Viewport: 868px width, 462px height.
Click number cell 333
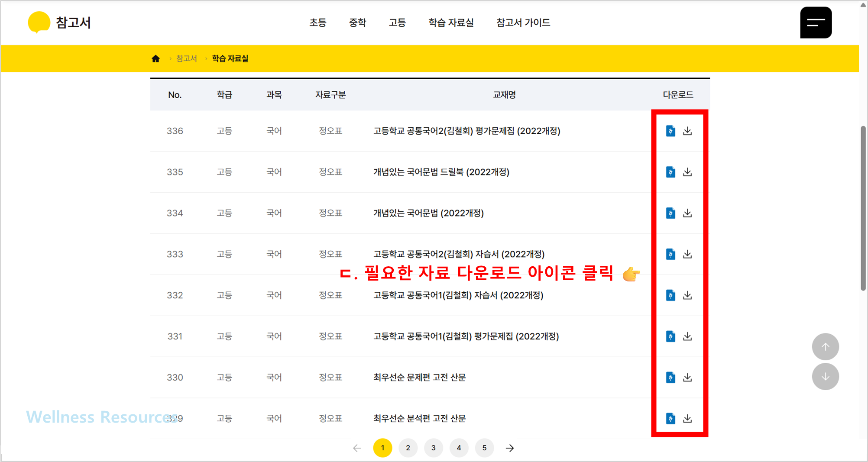click(x=175, y=254)
